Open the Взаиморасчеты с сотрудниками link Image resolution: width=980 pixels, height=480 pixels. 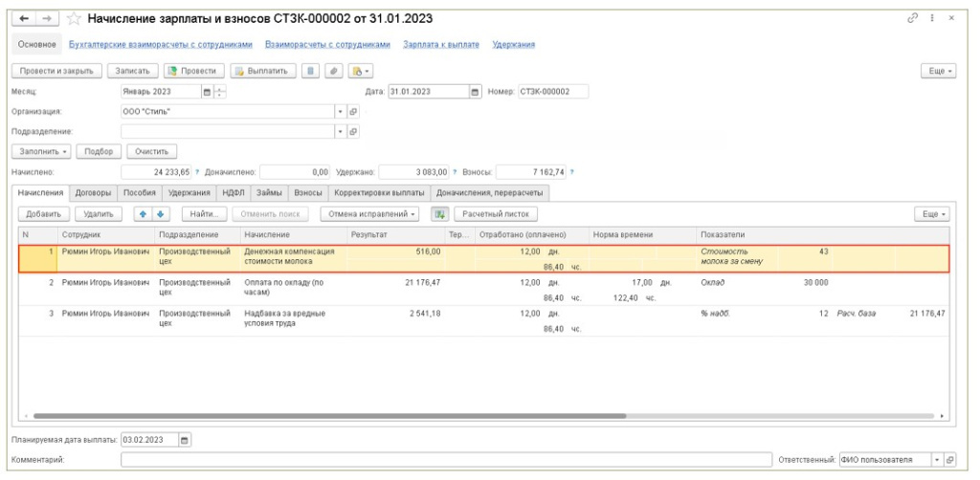click(x=327, y=45)
